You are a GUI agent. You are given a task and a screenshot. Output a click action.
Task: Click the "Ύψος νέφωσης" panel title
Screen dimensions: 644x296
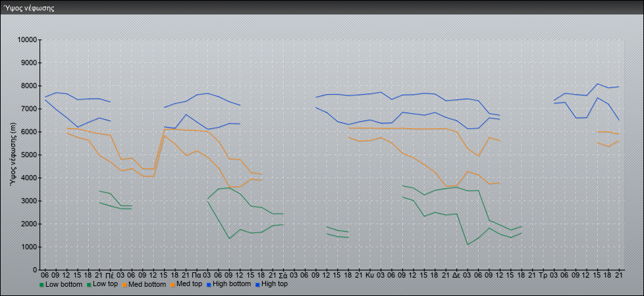(28, 8)
